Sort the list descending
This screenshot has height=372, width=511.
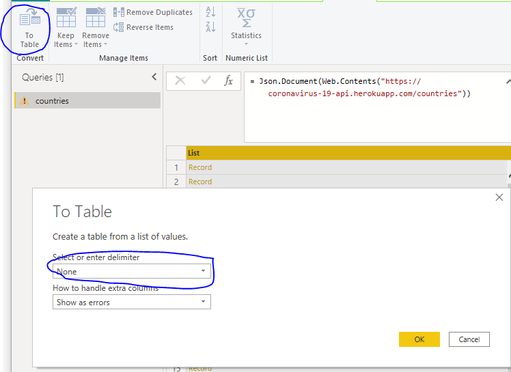click(210, 26)
